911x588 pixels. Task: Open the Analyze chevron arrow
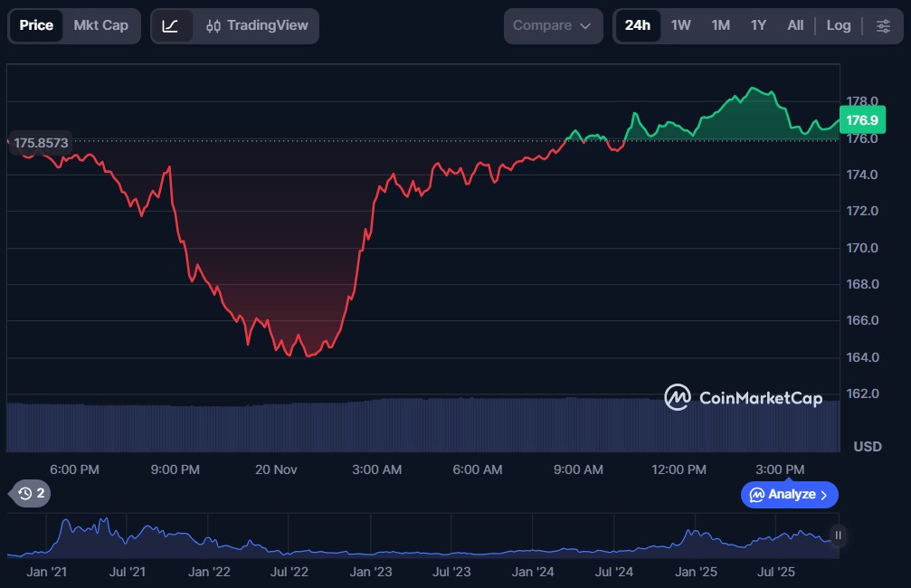click(823, 495)
